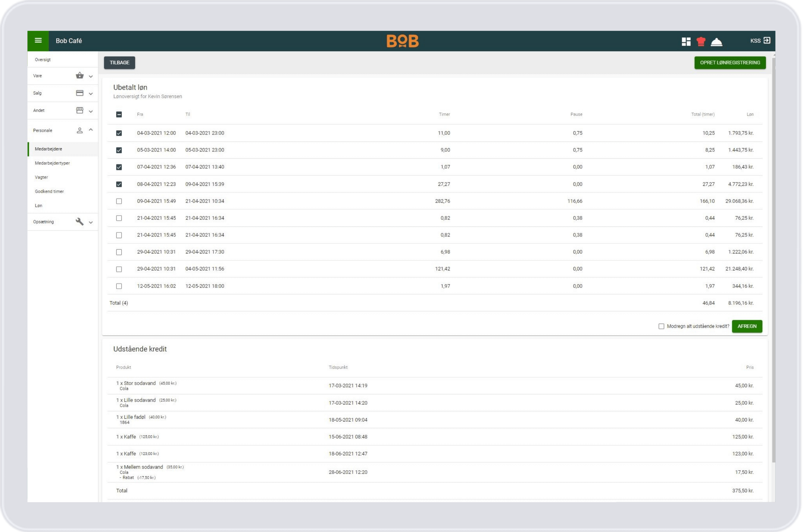Expand the Vare menu chevron
The image size is (803, 532).
tap(91, 76)
